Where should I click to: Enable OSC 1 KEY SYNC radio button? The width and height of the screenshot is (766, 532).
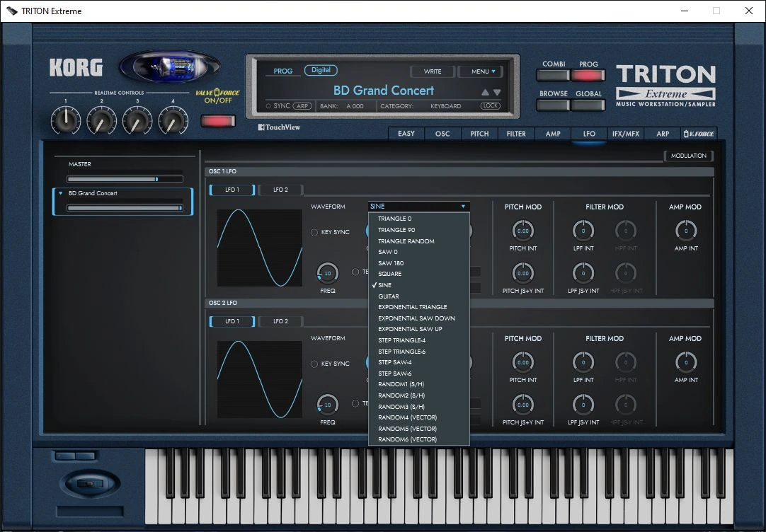tap(314, 232)
